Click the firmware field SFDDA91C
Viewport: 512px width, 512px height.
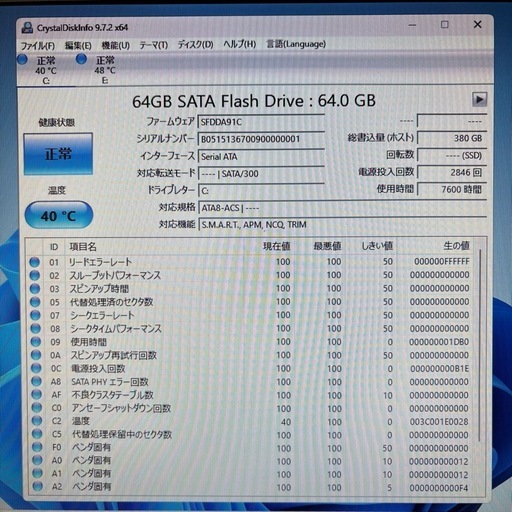[261, 122]
